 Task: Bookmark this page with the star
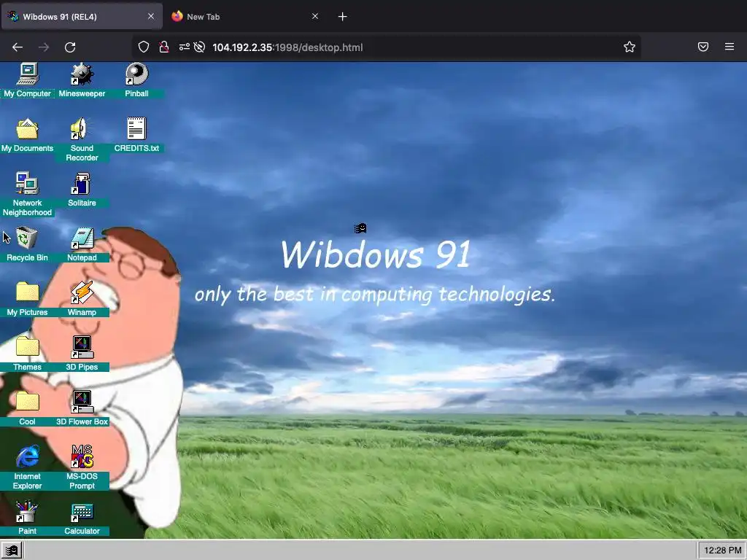(630, 47)
